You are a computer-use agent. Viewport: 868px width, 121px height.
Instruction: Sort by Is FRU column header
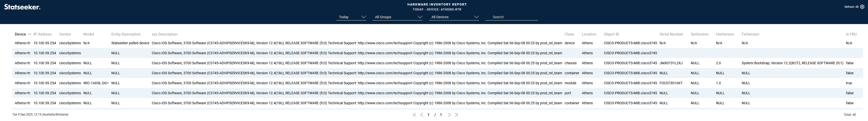tap(851, 34)
